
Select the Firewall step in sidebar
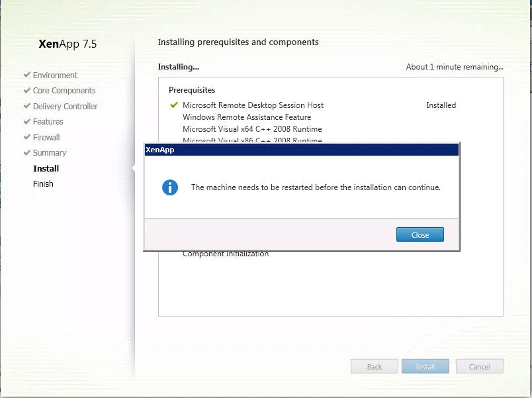[x=46, y=137]
